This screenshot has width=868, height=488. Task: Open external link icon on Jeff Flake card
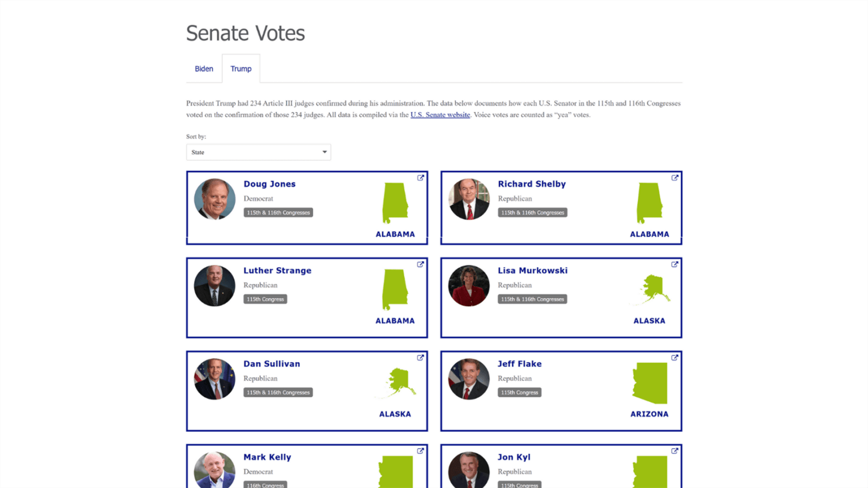coord(675,358)
